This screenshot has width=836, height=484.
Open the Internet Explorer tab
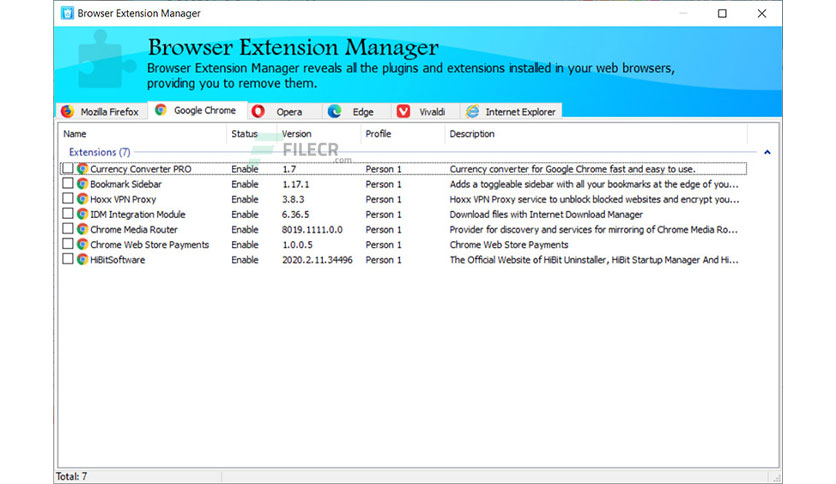tap(511, 111)
